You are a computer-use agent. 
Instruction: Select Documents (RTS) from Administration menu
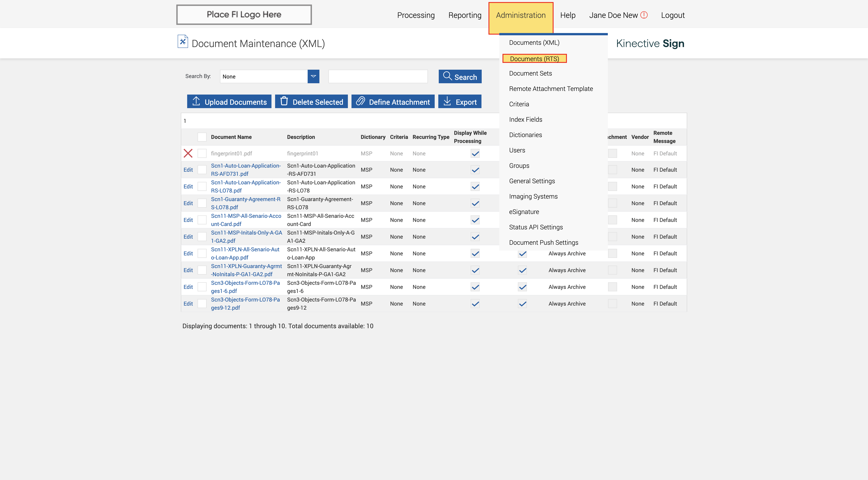click(534, 59)
